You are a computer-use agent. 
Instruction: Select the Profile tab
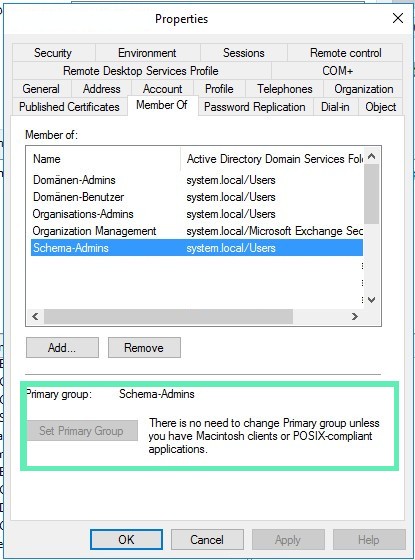coord(219,89)
